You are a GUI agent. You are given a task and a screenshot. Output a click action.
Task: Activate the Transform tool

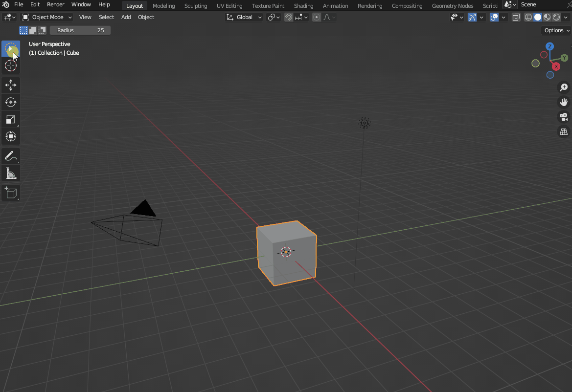(11, 136)
